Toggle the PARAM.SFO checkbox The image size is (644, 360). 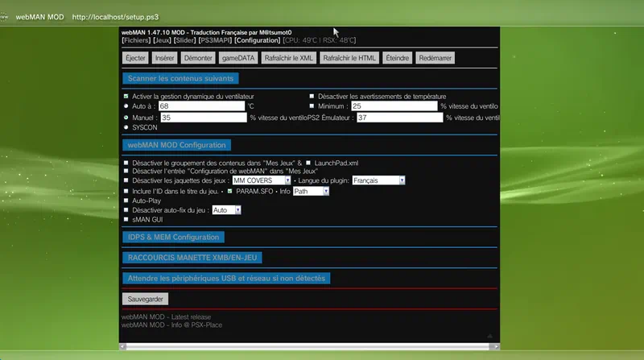point(229,191)
